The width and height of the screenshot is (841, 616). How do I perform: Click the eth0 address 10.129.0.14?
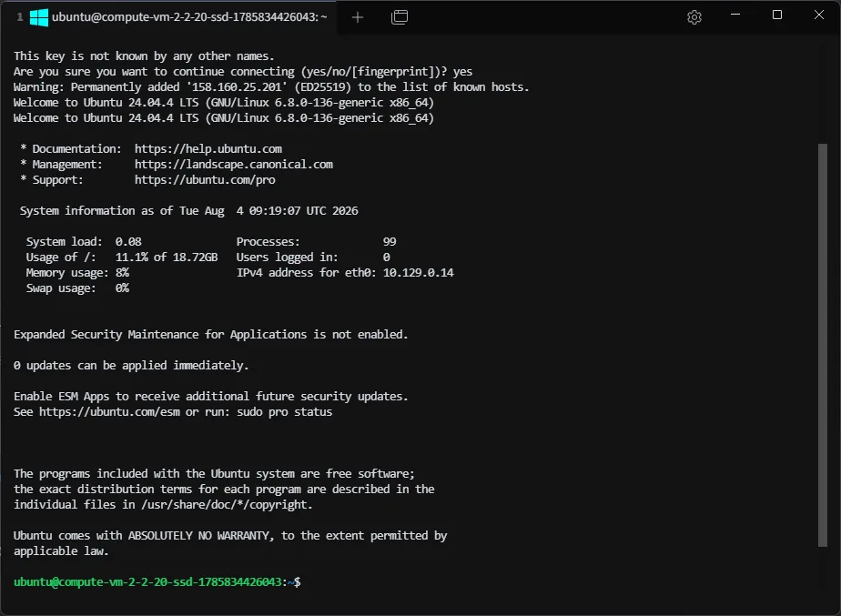418,273
